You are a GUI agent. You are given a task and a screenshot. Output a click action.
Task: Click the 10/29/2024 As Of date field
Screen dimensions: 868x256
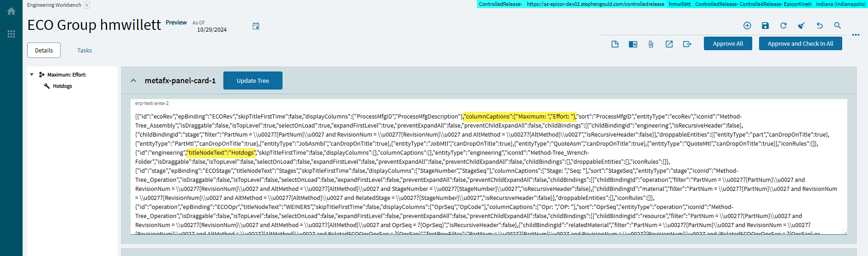pos(212,30)
